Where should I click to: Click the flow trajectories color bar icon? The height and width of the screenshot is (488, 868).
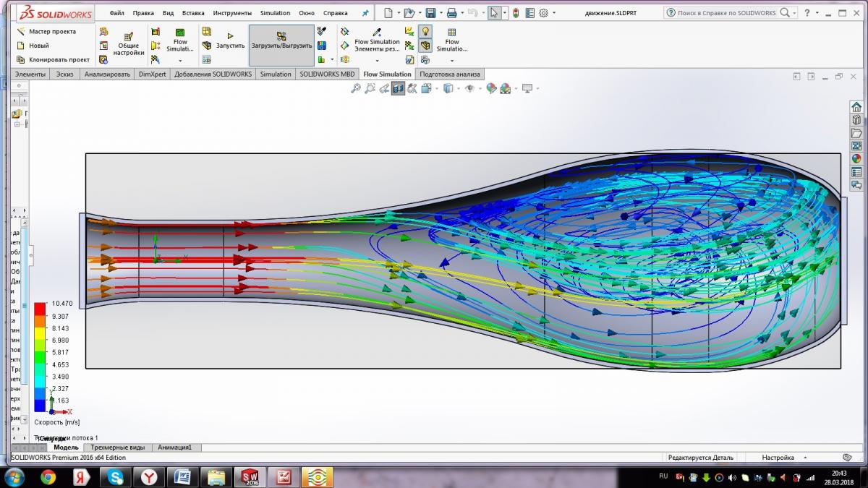point(321,46)
